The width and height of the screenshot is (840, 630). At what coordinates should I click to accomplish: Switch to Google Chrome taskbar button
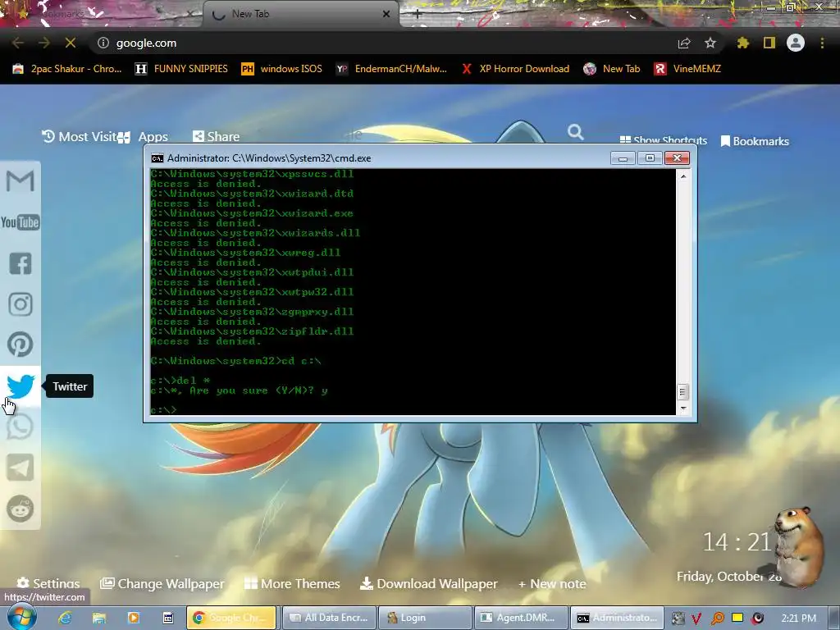pyautogui.click(x=231, y=618)
